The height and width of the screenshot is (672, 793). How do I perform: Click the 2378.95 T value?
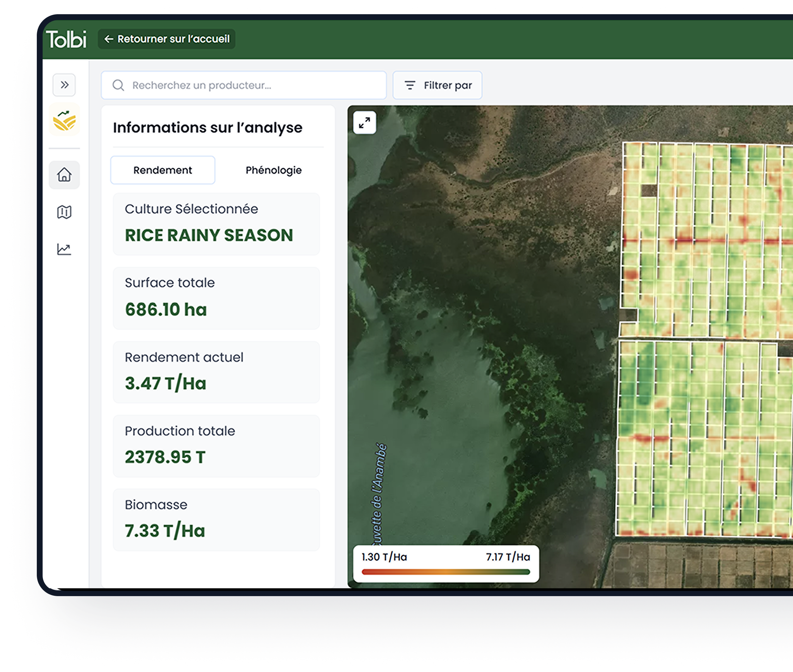click(165, 457)
